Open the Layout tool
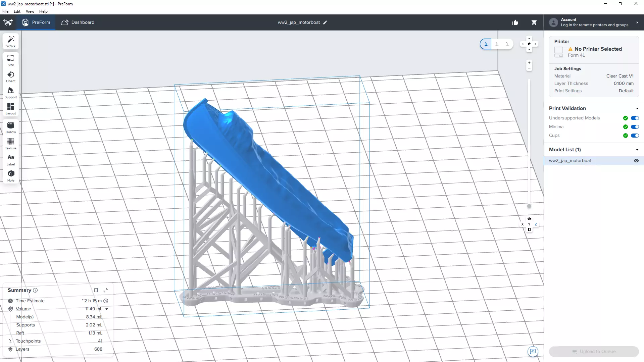This screenshot has width=644, height=362. coord(11,109)
